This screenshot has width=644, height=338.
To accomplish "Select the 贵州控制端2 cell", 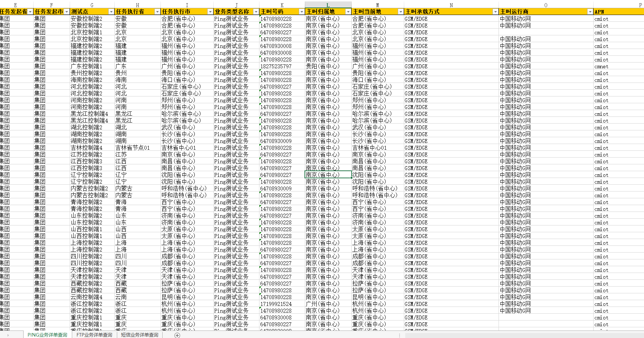I will click(x=92, y=73).
